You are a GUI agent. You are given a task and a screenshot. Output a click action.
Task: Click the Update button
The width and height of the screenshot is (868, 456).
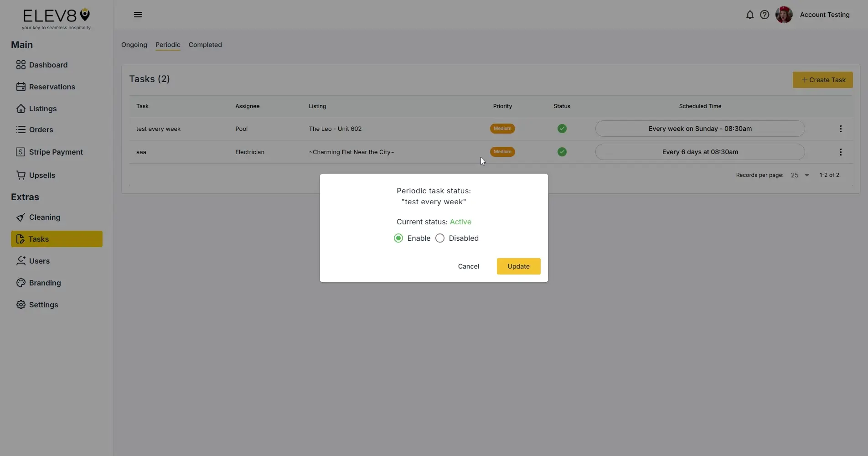click(x=518, y=266)
